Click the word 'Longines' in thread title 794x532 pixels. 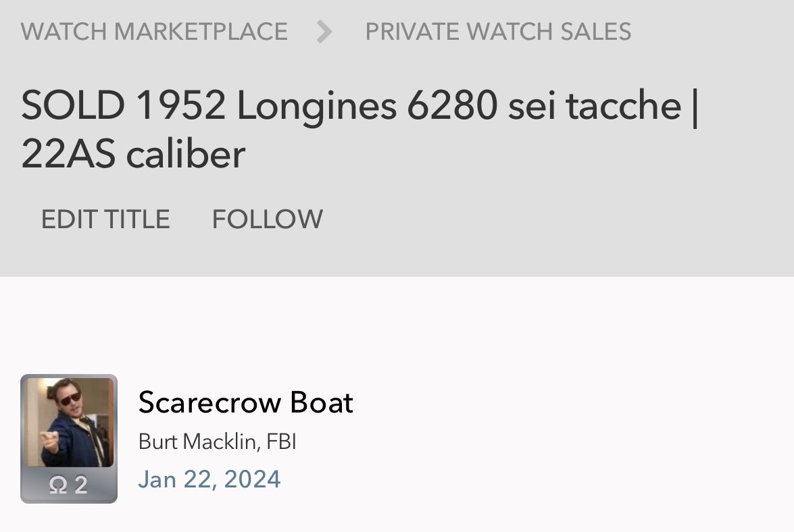point(316,106)
